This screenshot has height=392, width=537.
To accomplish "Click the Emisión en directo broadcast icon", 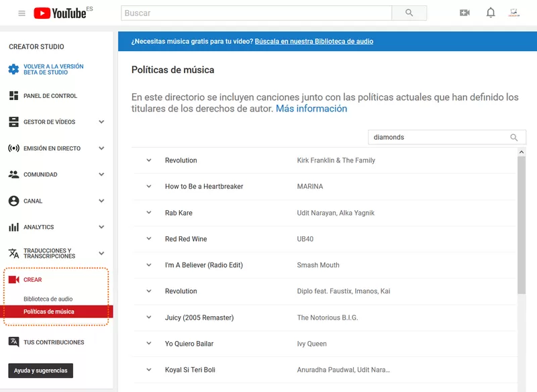I will coord(13,148).
